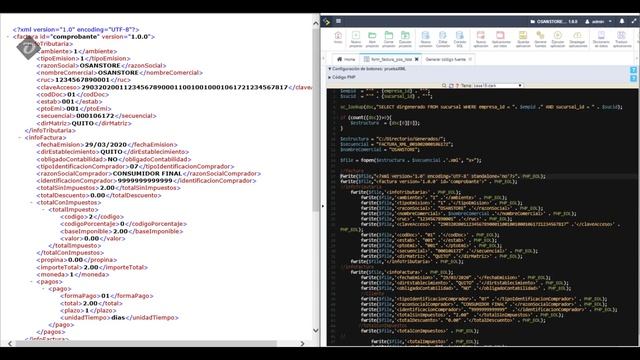The width and height of the screenshot is (640, 360).
Task: Close the Generar código fuente tab
Action: tap(470, 59)
